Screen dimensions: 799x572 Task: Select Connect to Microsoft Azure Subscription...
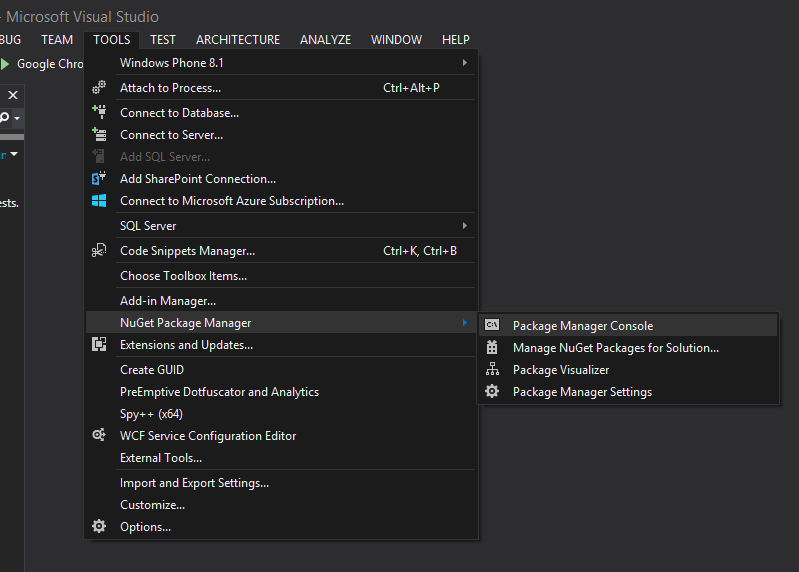281,201
